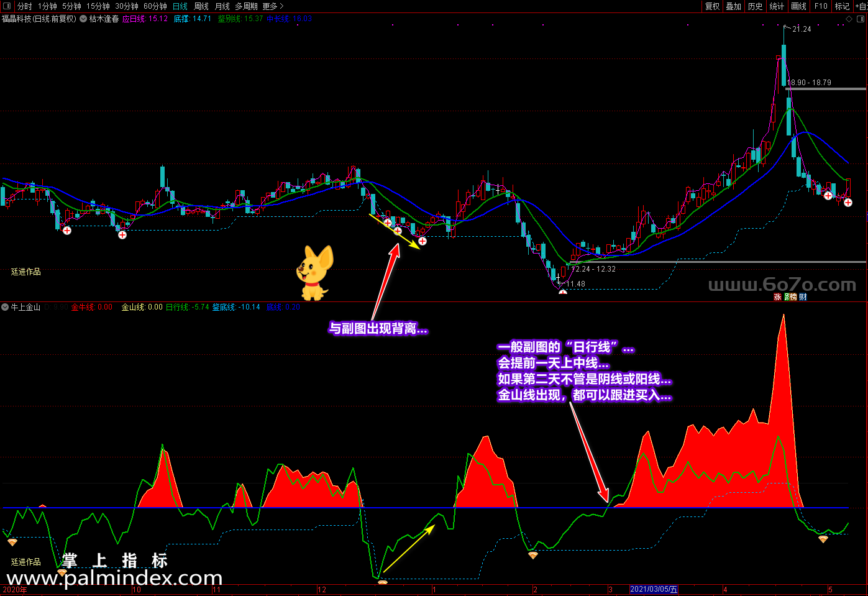Click the 中长线 16.03 value label
Viewport: 868px width, 596px height.
click(290, 19)
